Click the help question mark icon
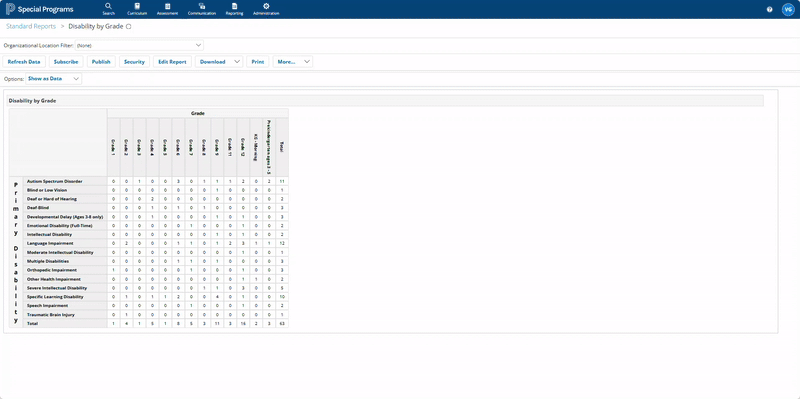 769,9
